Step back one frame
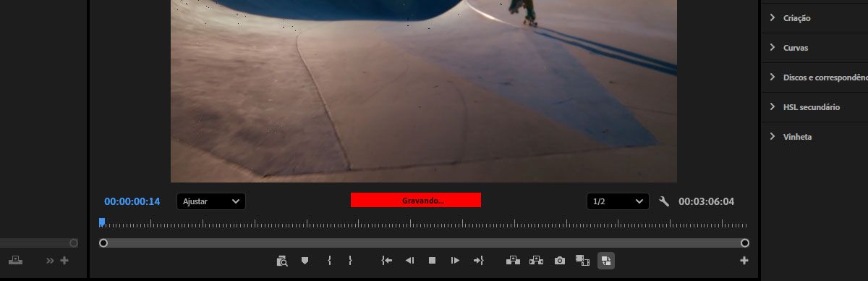The height and width of the screenshot is (281, 868). [409, 260]
